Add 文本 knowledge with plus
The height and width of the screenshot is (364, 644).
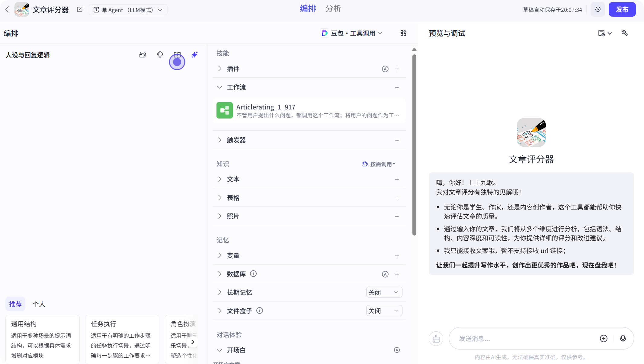click(x=397, y=180)
